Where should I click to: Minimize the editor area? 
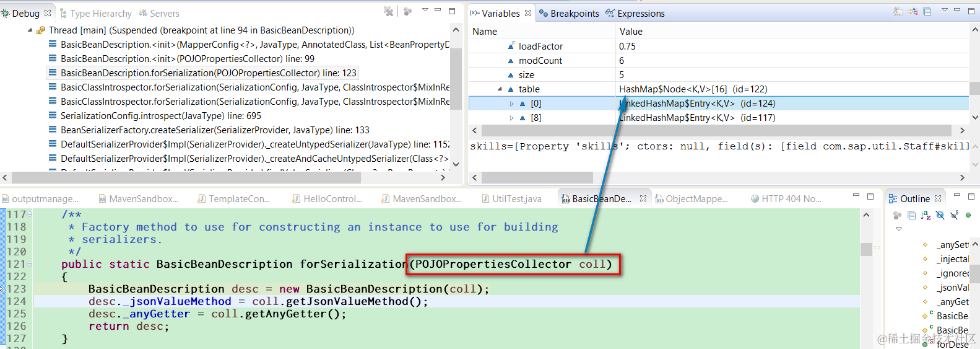(x=856, y=196)
